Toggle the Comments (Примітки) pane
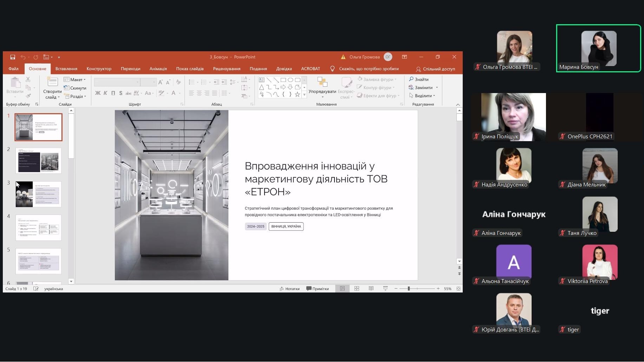This screenshot has height=362, width=644. click(318, 289)
